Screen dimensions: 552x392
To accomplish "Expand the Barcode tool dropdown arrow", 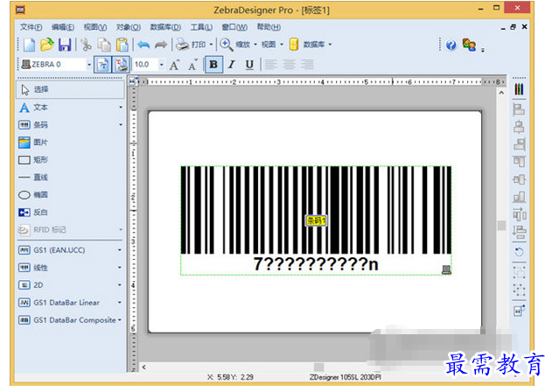I will (121, 124).
